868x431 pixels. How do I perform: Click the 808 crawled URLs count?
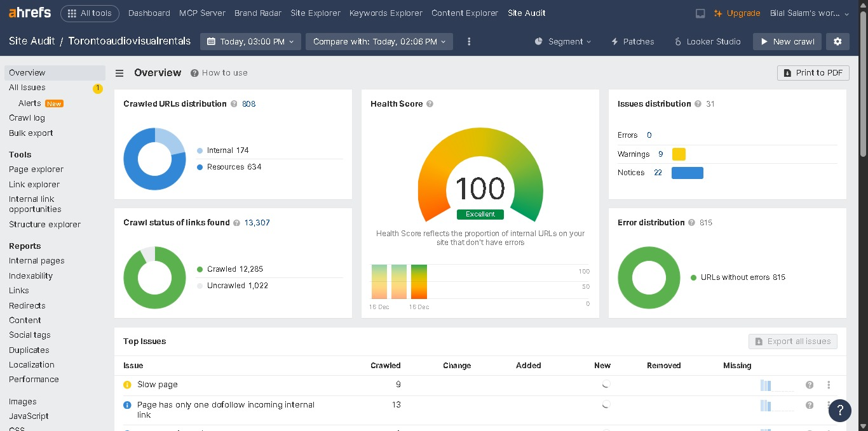[249, 104]
